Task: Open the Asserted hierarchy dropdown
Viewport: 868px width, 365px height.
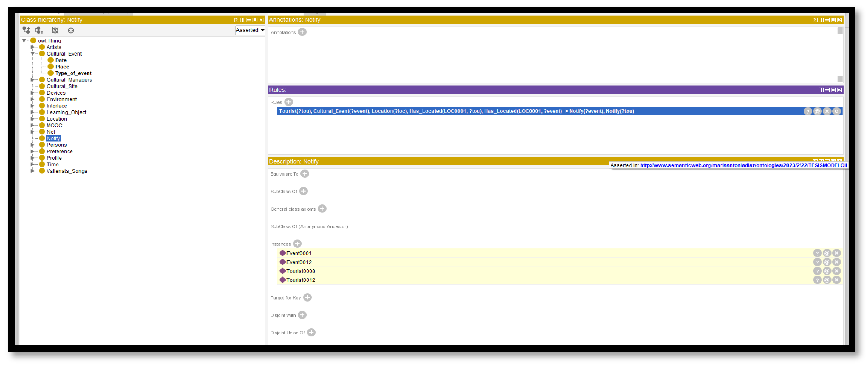Action: pos(250,30)
